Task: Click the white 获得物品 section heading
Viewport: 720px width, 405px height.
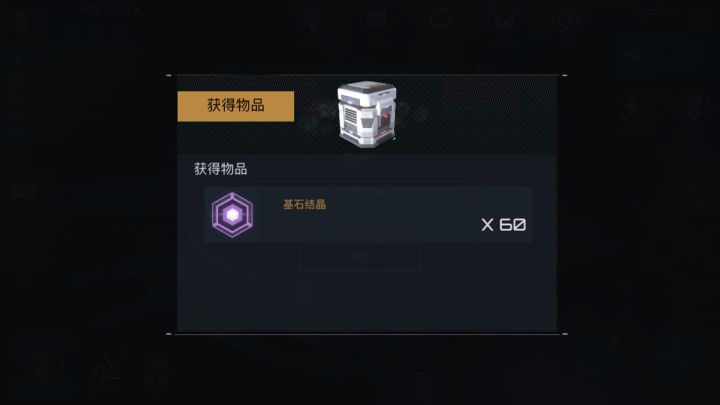Action: [220, 169]
